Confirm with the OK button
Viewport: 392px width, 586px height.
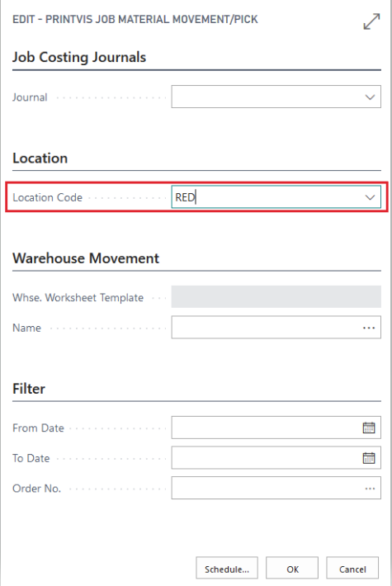[x=292, y=569]
